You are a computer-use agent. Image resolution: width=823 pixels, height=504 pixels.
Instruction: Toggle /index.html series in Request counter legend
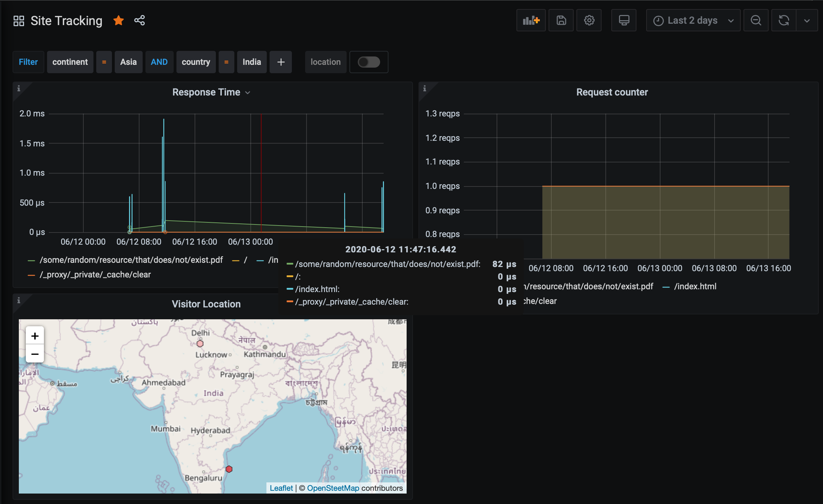click(x=695, y=287)
